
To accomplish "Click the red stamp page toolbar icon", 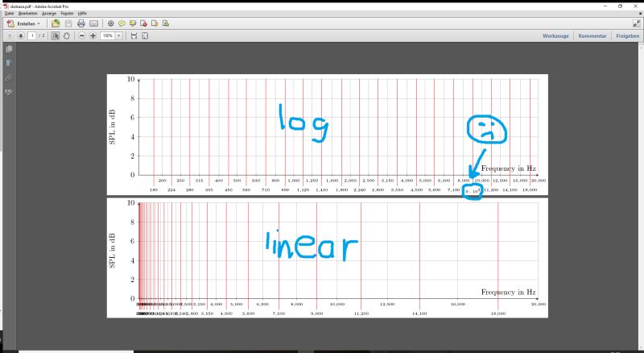I will tap(143, 23).
